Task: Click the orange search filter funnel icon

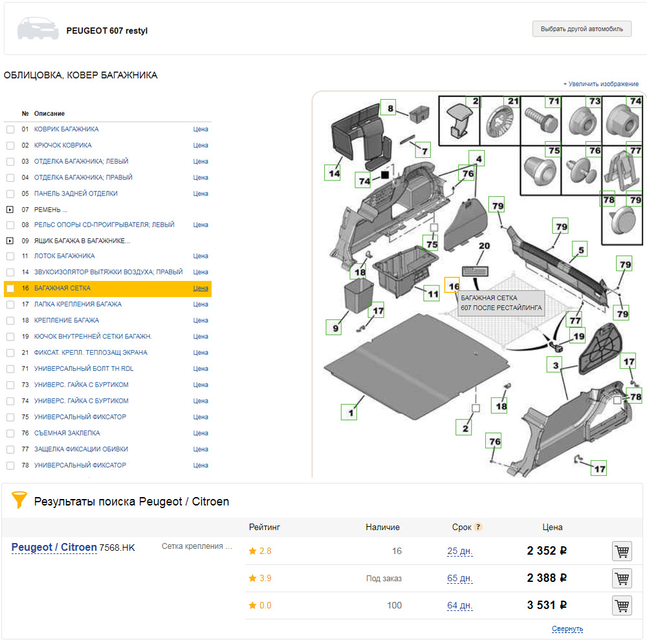Action: point(19,500)
